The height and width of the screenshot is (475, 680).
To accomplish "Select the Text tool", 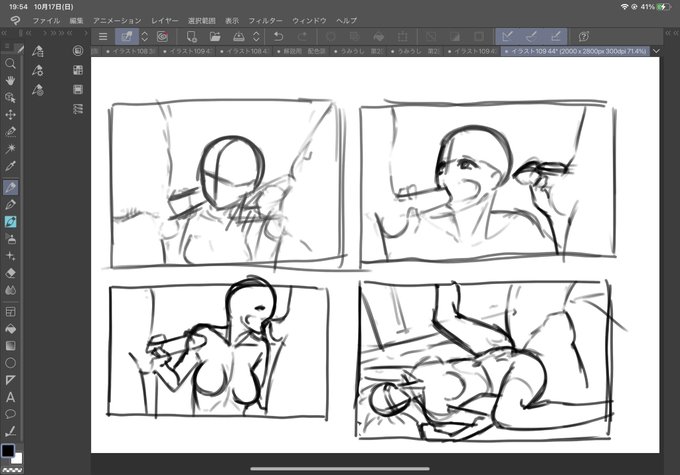I will point(10,397).
